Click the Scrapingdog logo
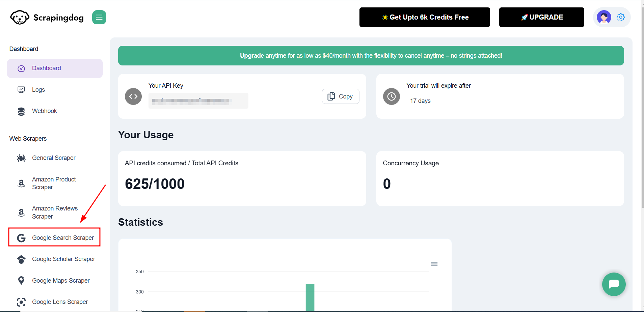This screenshot has height=312, width=644. point(46,17)
